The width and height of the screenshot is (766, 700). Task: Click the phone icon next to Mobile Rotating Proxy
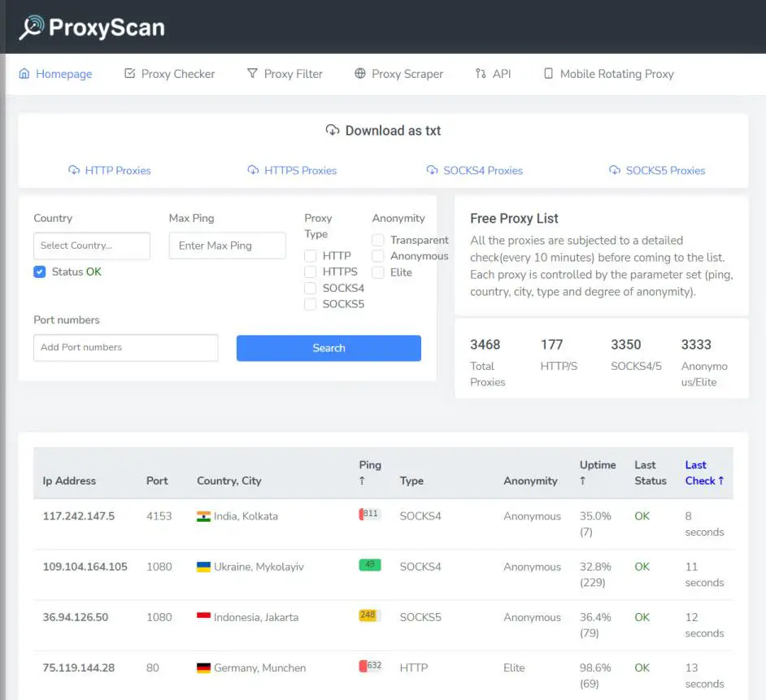tap(548, 73)
